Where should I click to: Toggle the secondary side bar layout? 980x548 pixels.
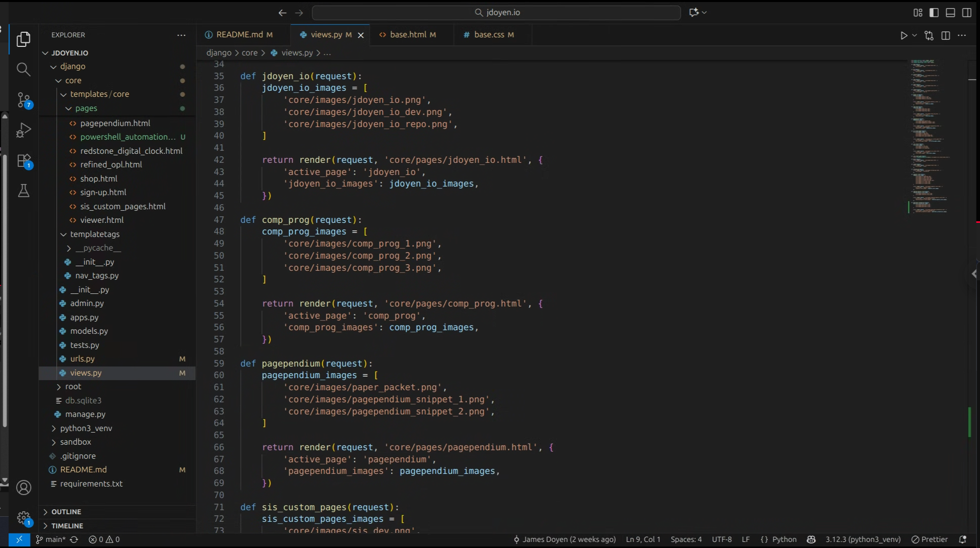(x=966, y=13)
